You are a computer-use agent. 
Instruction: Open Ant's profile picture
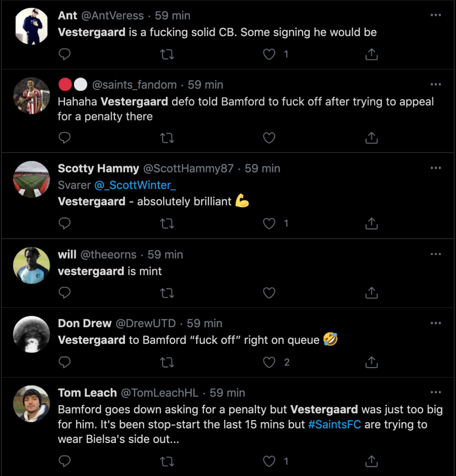32,26
